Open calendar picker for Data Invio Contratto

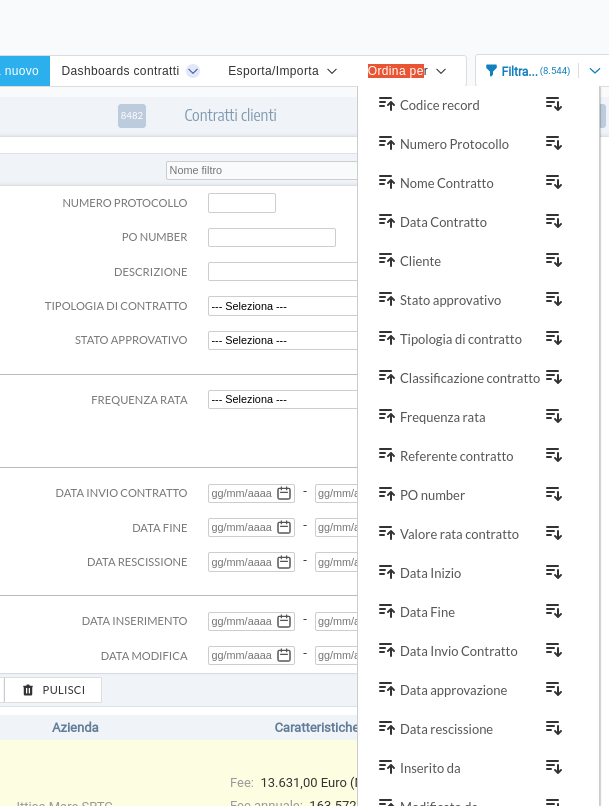[284, 493]
